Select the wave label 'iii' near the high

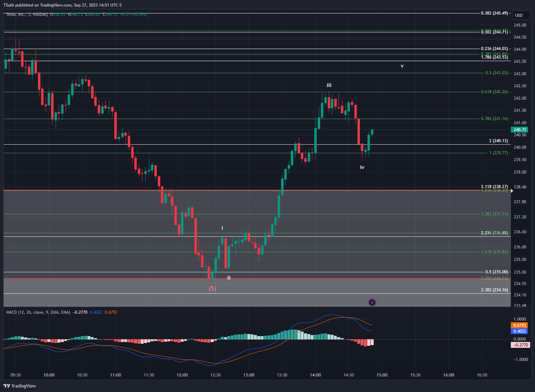pos(329,85)
